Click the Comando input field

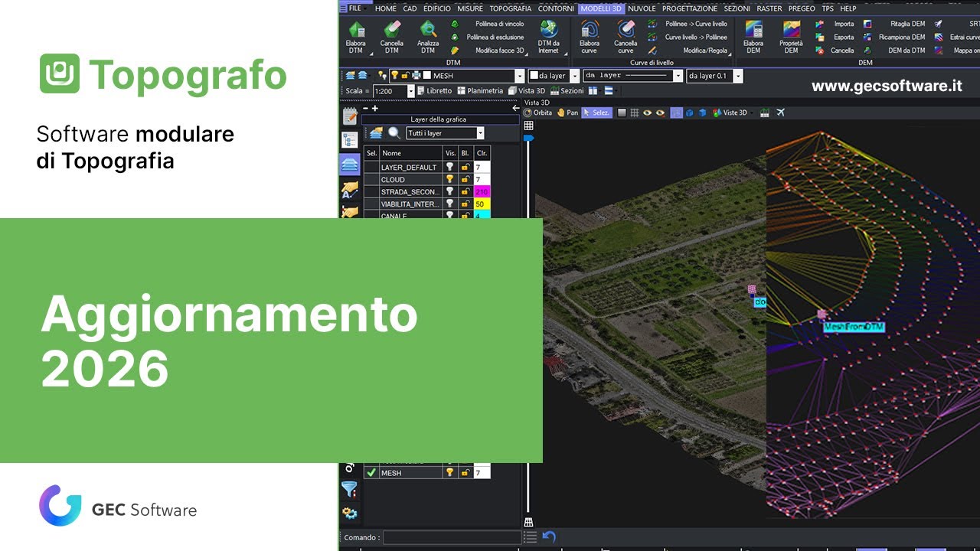tap(452, 537)
